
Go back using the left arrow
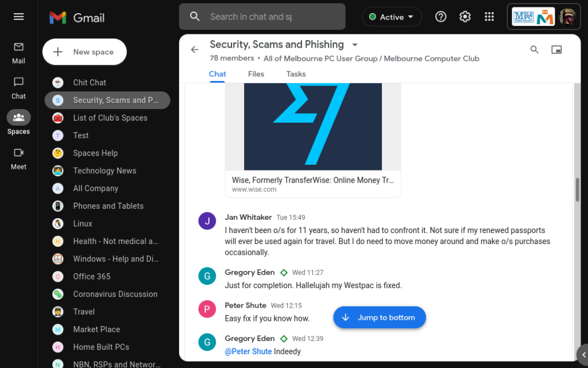194,49
